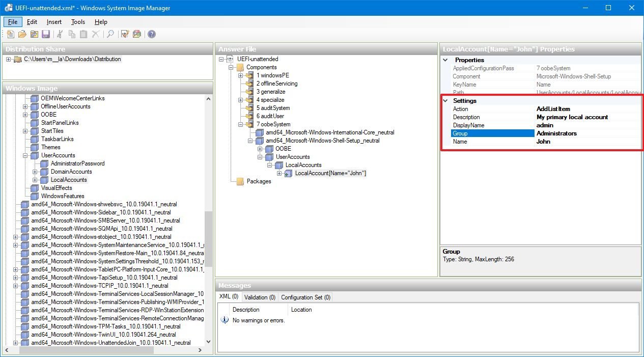This screenshot has height=357, width=644.
Task: Expand the OfflineUserAccounts node
Action: 25,106
